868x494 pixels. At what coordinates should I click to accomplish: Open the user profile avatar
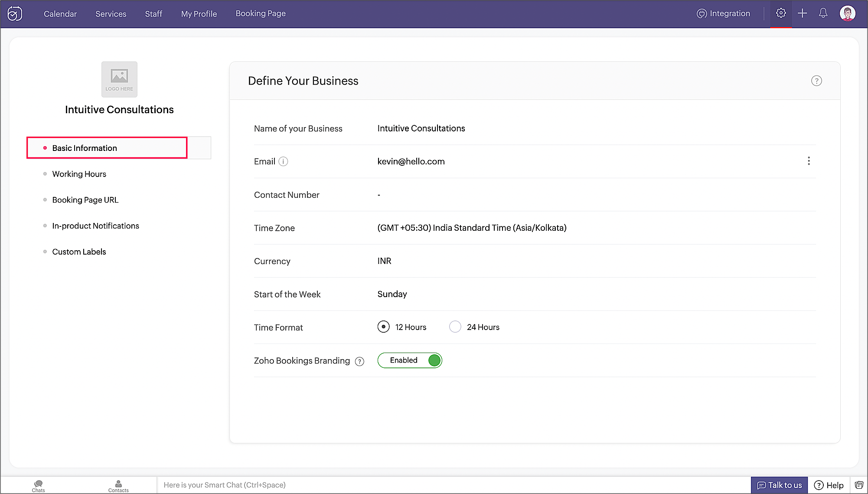point(848,13)
